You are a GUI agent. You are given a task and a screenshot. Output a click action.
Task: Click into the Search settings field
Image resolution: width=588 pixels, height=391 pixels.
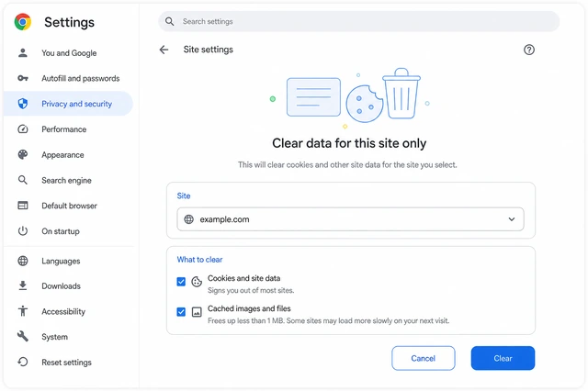coord(359,21)
